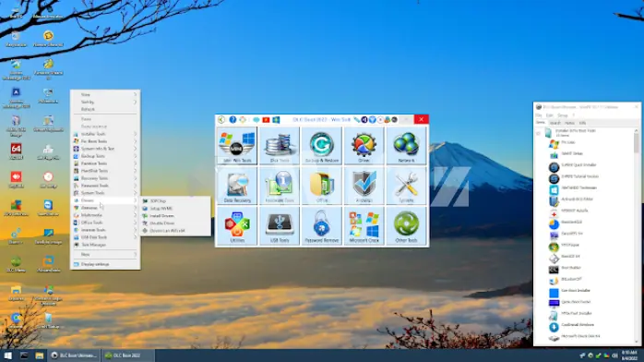Click the taskbar clock
This screenshot has height=362, width=644.
click(629, 356)
